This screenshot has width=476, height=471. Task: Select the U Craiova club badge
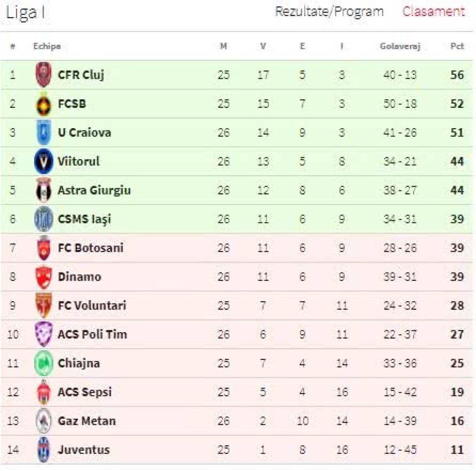(43, 133)
